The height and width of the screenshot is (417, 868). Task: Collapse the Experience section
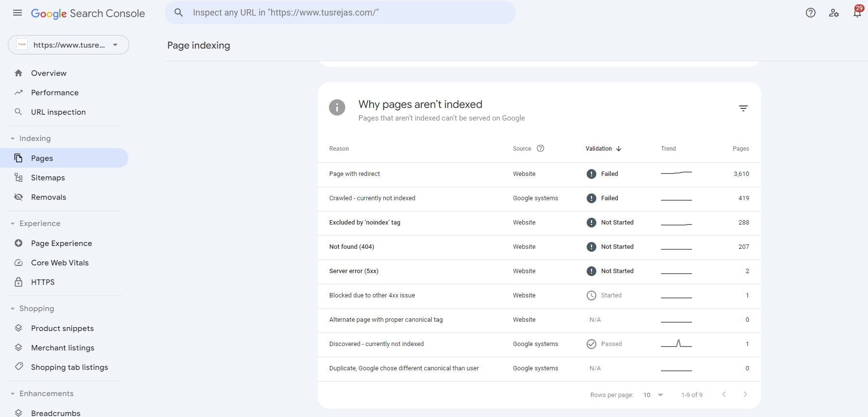click(x=13, y=224)
